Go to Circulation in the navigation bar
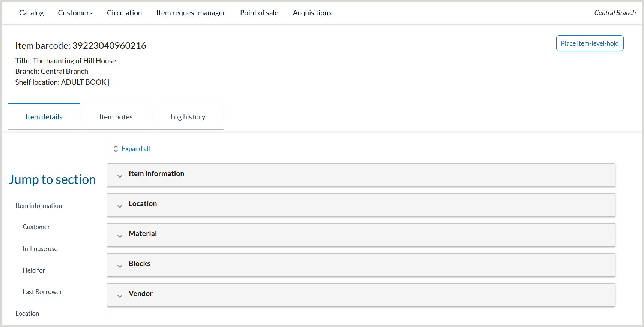 tap(124, 13)
